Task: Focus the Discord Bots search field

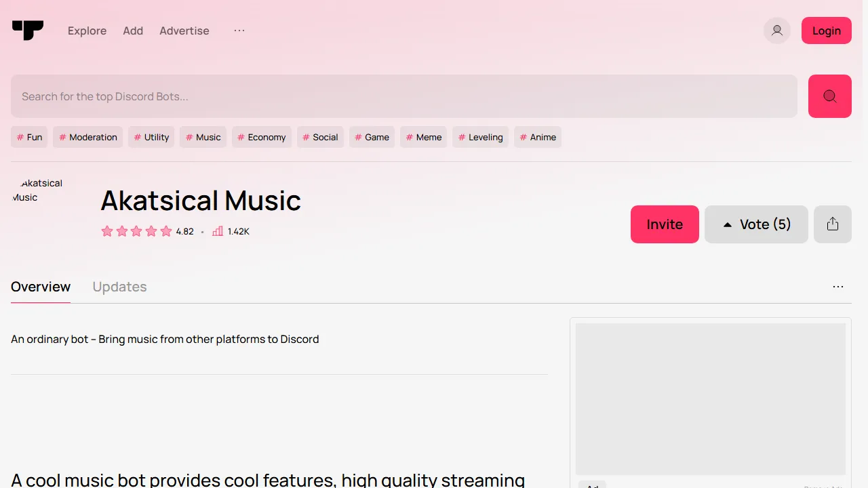Action: (403, 96)
